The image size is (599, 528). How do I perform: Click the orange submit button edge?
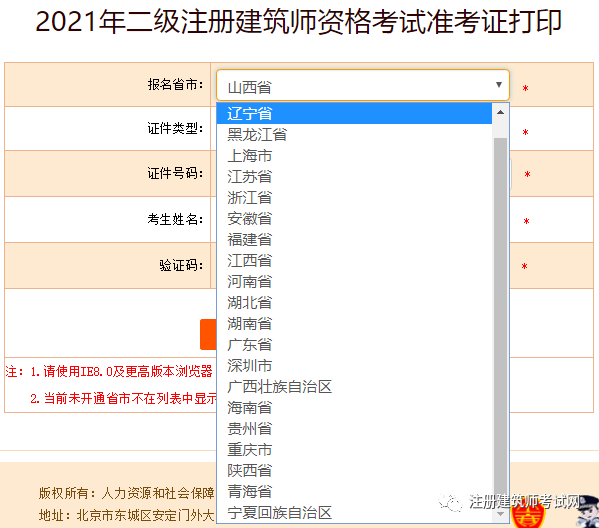pos(208,334)
